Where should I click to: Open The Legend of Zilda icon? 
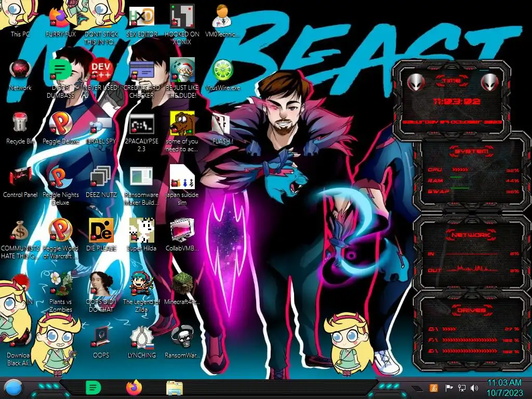141,292
